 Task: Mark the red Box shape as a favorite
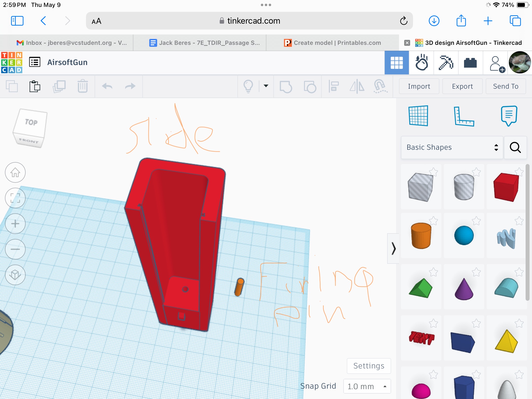(519, 172)
